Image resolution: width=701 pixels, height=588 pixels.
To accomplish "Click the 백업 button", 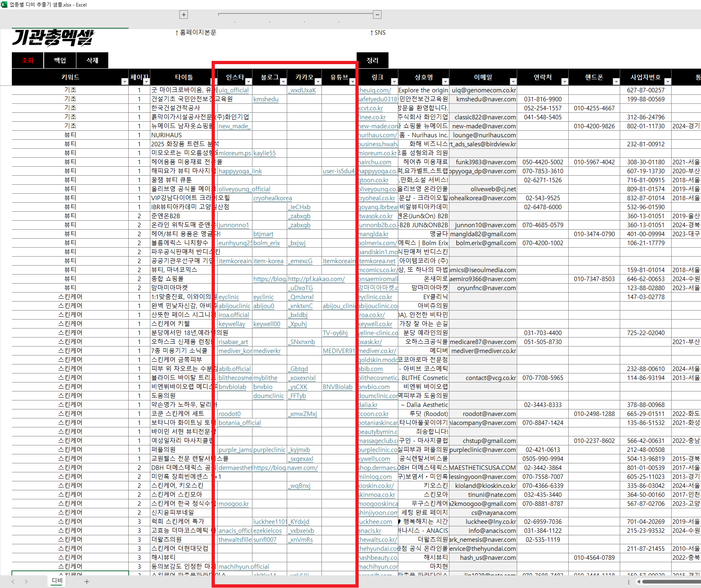I will pos(60,60).
